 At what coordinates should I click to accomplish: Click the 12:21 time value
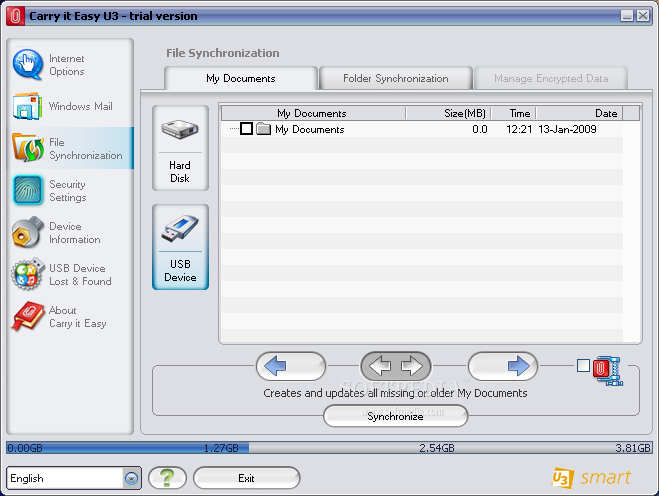coord(519,129)
